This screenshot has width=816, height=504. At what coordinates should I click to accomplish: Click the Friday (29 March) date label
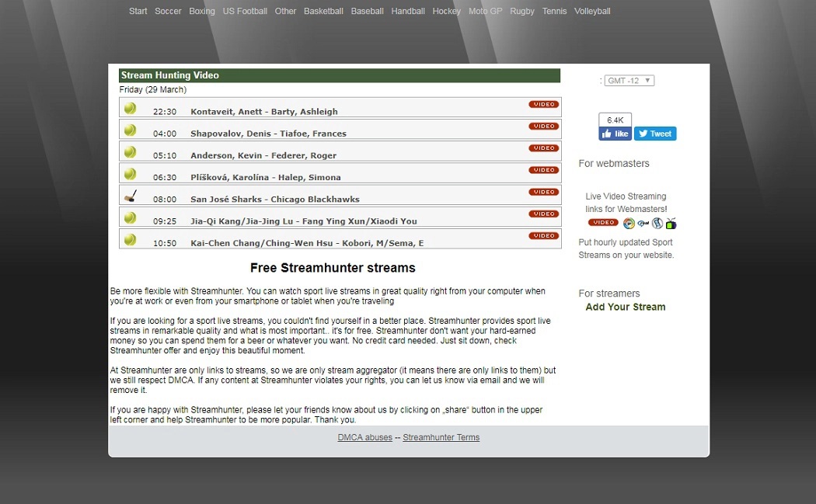click(x=153, y=89)
